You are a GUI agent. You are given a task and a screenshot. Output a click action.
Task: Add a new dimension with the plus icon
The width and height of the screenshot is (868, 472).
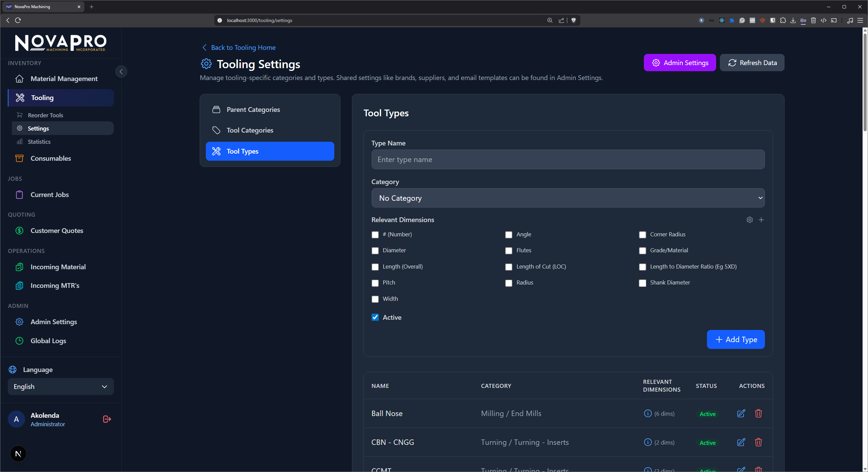pyautogui.click(x=761, y=219)
